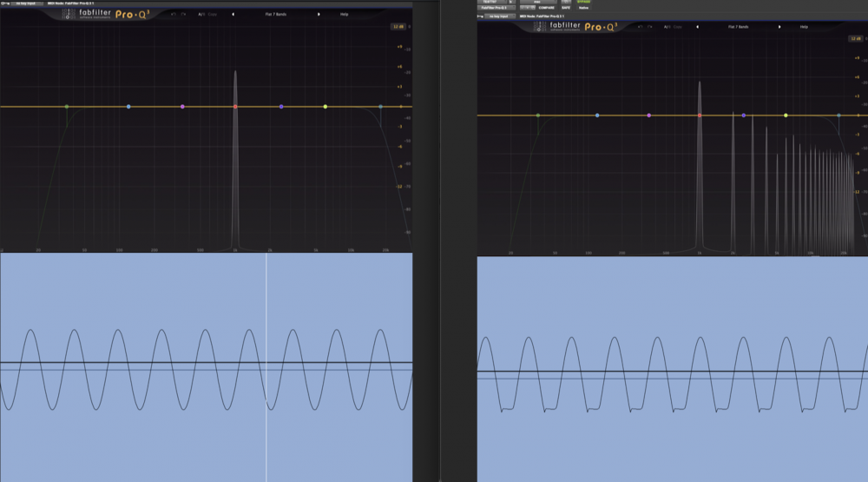868x482 pixels.
Task: Select green low-cut band node, right EQ
Action: pyautogui.click(x=538, y=116)
